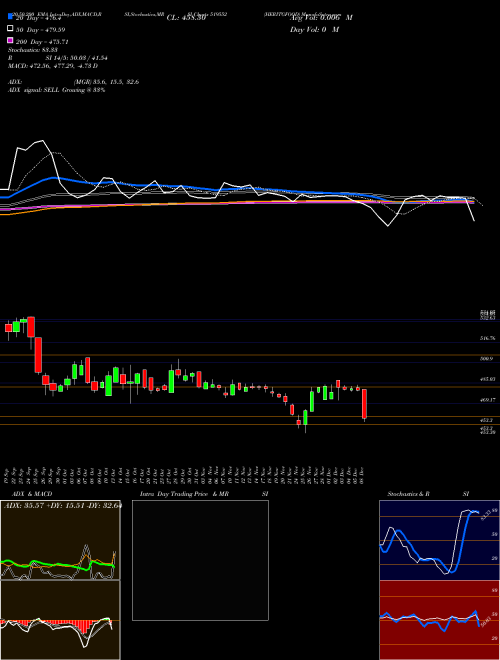Image resolution: width=500 pixels, height=660 pixels.
Task: Click the 485.03 price axis label
Action: tap(487, 379)
